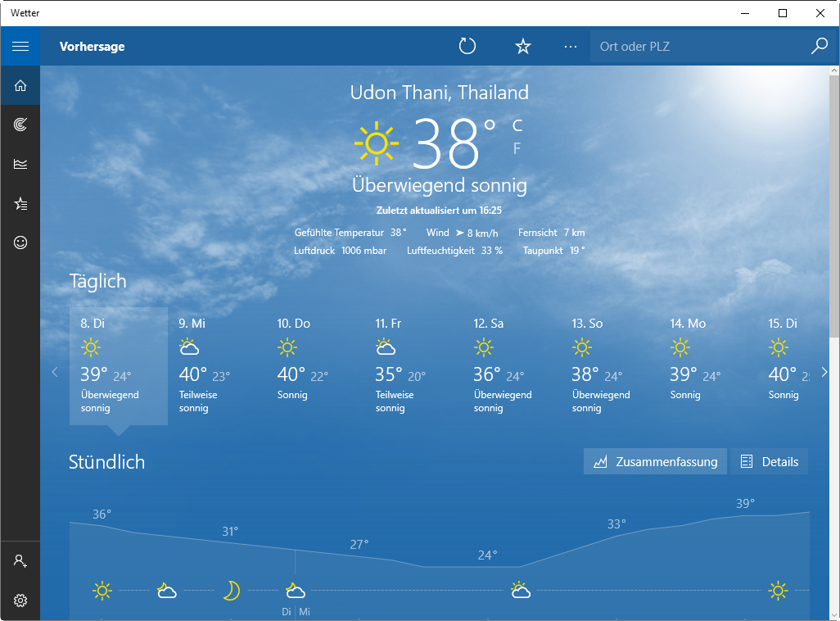Open the weather maps radar icon

[20, 125]
